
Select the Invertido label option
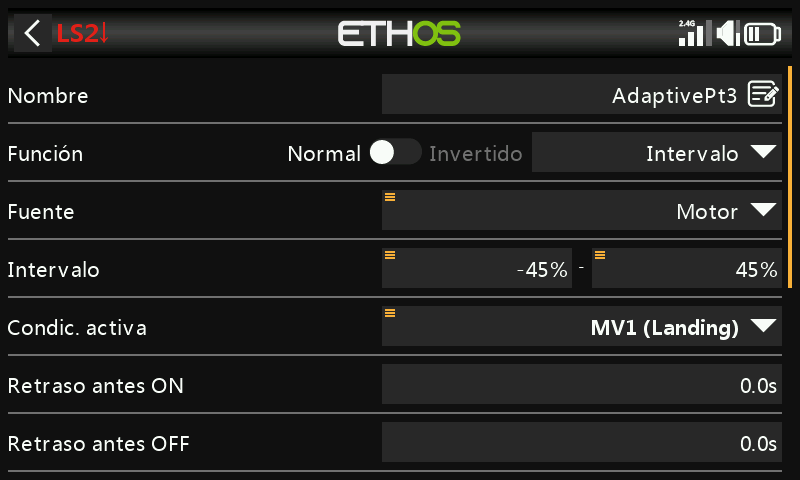[476, 154]
